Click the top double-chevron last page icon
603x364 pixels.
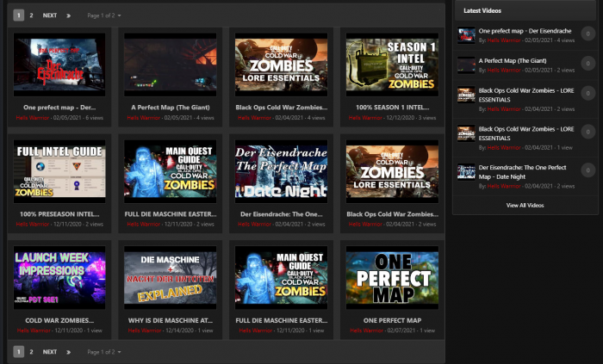[x=69, y=15]
